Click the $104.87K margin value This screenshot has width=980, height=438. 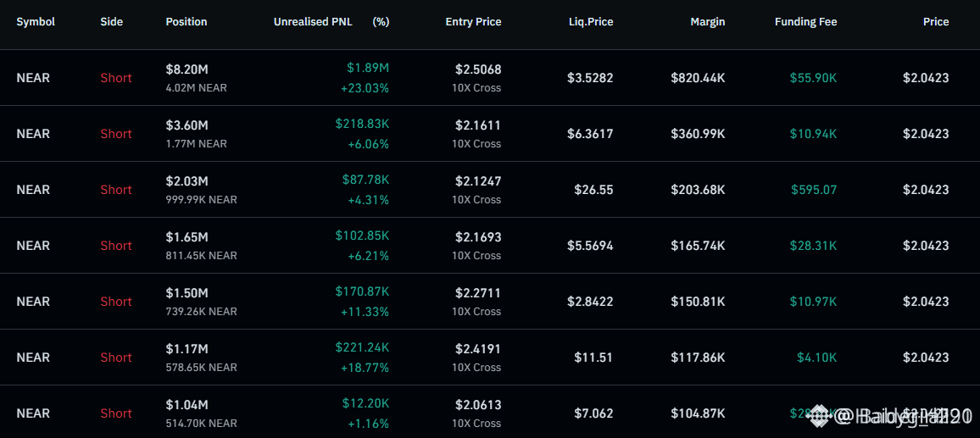[x=699, y=413]
